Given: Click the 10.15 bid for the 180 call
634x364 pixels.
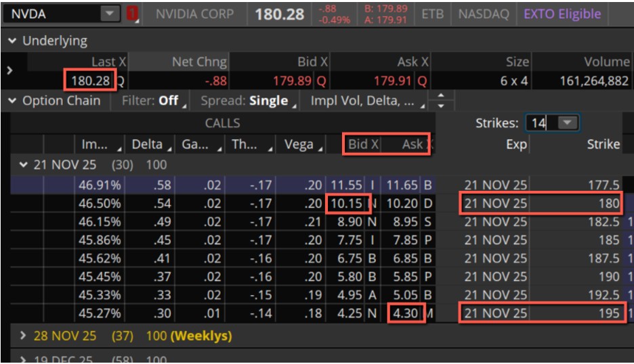Looking at the screenshot, I should [347, 203].
